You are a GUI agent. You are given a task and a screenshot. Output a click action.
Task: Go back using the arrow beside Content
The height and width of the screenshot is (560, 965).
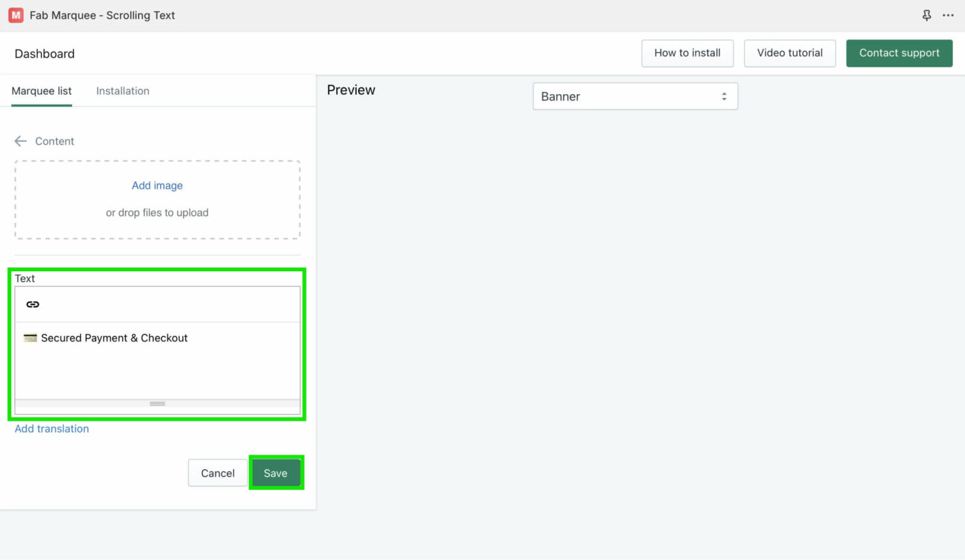click(20, 141)
